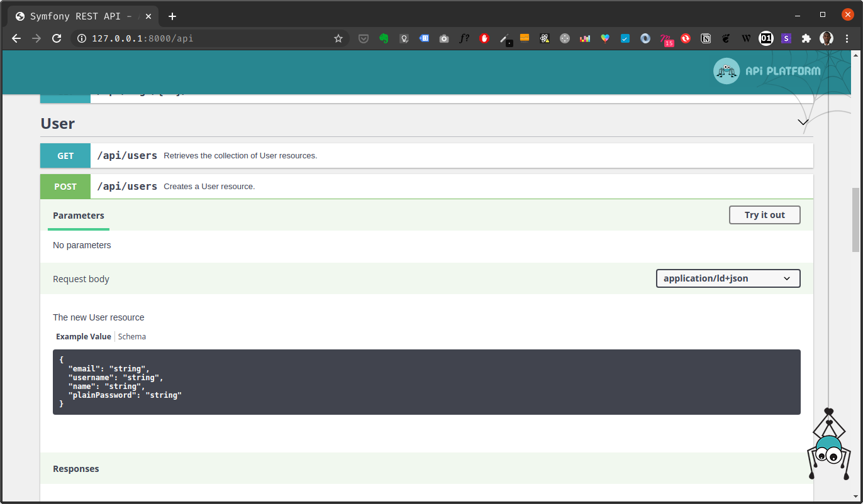863x504 pixels.
Task: Click the bookmark star icon in address bar
Action: tap(338, 38)
